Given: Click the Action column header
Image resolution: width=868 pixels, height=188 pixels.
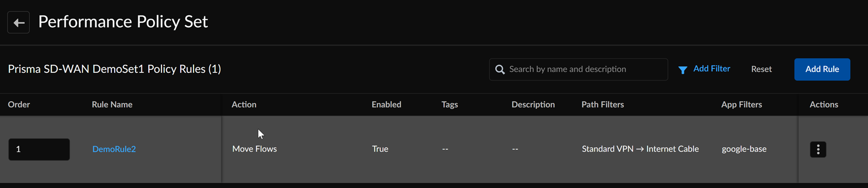Looking at the screenshot, I should 244,104.
